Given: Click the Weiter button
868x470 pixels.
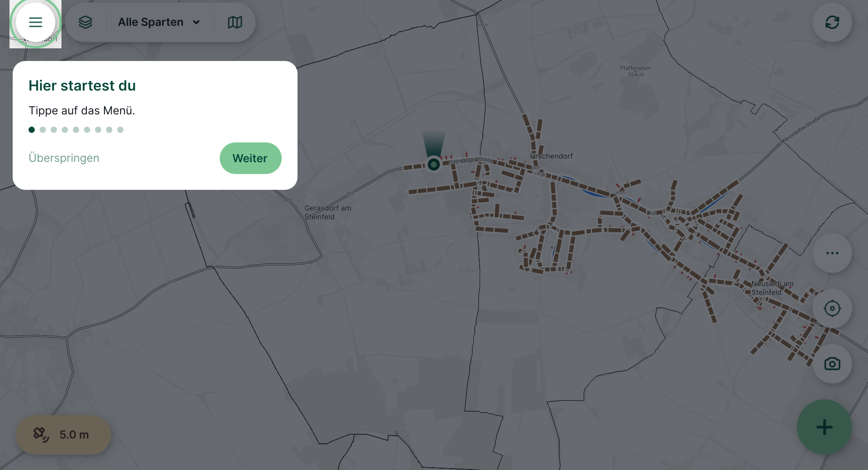Looking at the screenshot, I should pyautogui.click(x=250, y=158).
